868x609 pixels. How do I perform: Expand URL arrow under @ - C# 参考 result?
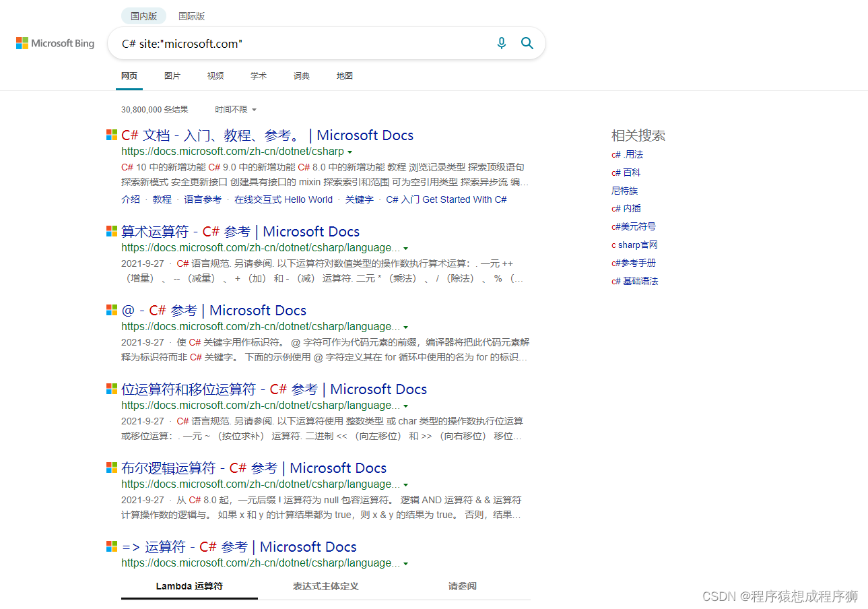pyautogui.click(x=405, y=327)
